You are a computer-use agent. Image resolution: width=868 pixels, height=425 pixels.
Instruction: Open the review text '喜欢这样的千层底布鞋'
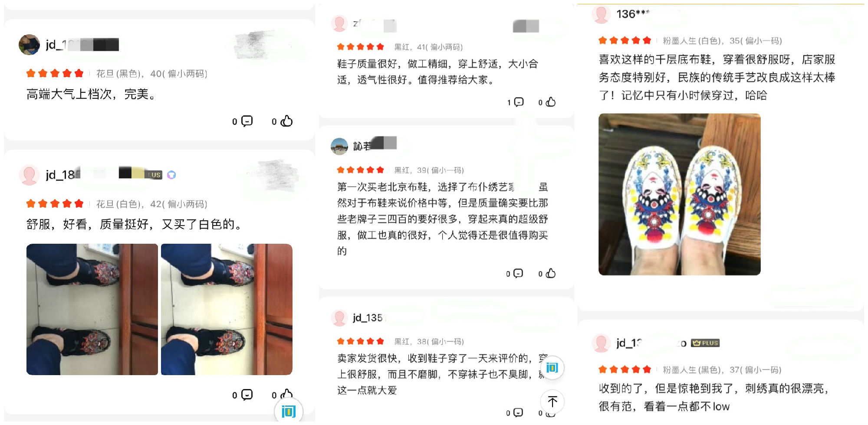tap(717, 77)
